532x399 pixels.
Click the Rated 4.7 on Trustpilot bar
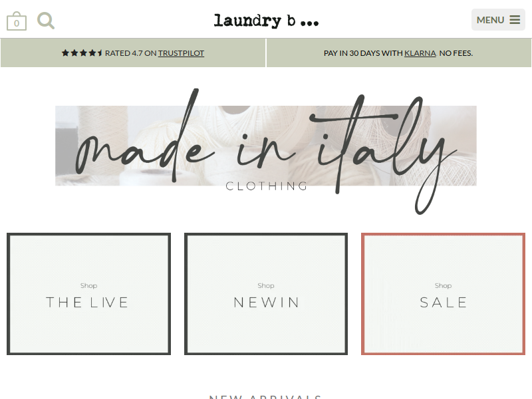133,53
